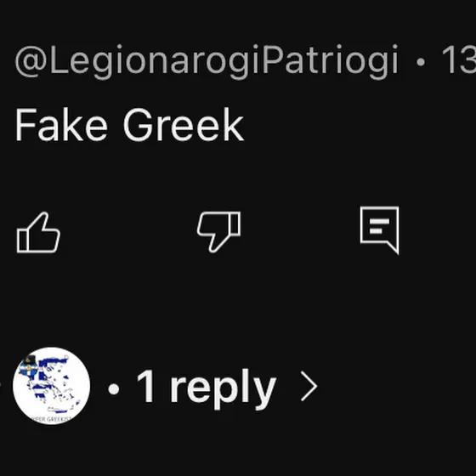Click the word "Fake" in the comment

coord(61,125)
